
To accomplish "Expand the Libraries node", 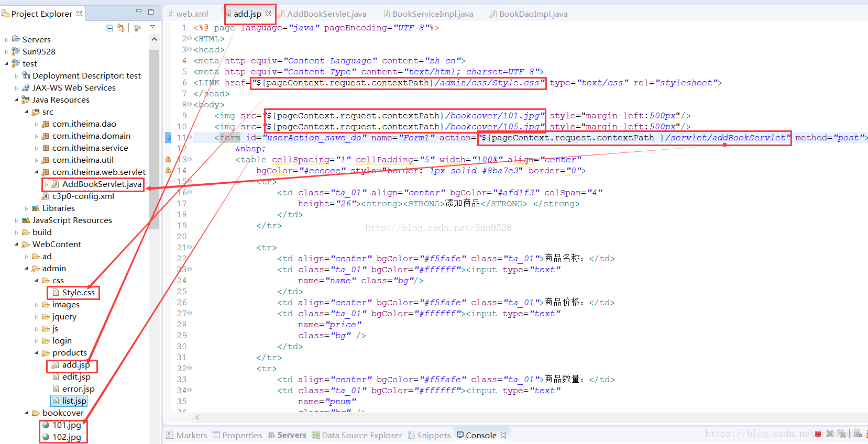I will (26, 208).
